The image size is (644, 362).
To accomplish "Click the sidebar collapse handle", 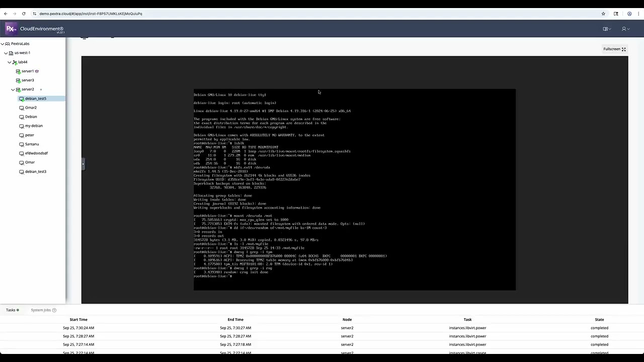I will tap(83, 163).
